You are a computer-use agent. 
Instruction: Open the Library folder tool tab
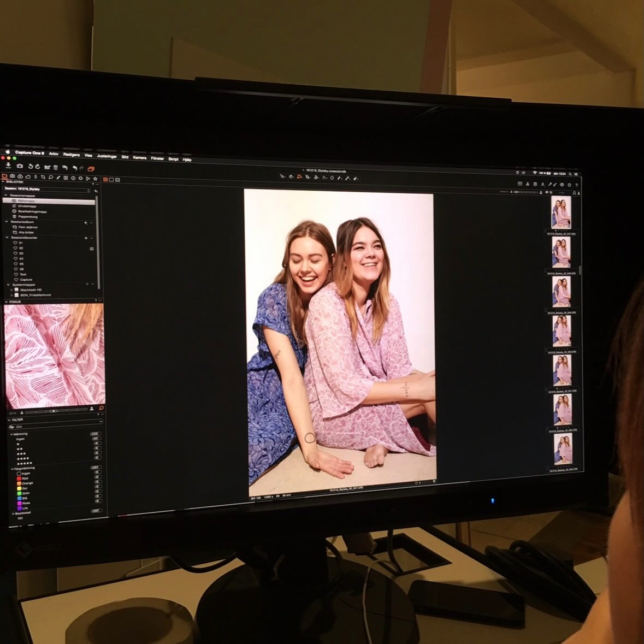[x=4, y=176]
